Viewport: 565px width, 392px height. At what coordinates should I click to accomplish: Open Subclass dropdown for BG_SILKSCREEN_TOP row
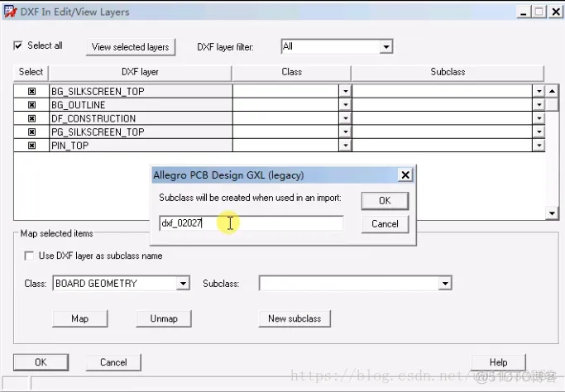[539, 91]
